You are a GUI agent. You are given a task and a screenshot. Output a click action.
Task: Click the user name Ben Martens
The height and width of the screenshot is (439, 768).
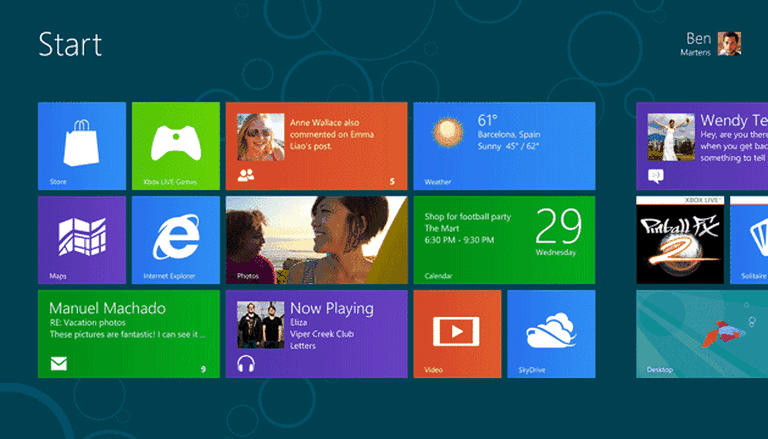pyautogui.click(x=696, y=44)
